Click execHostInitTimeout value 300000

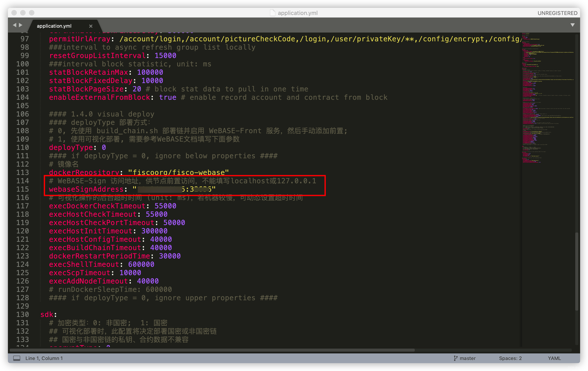pyautogui.click(x=154, y=231)
